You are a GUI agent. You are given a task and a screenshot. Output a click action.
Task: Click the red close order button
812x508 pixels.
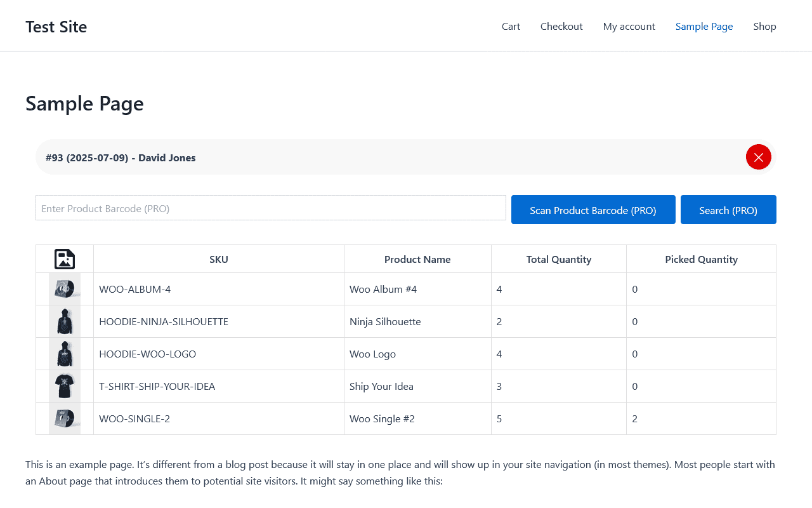[758, 157]
